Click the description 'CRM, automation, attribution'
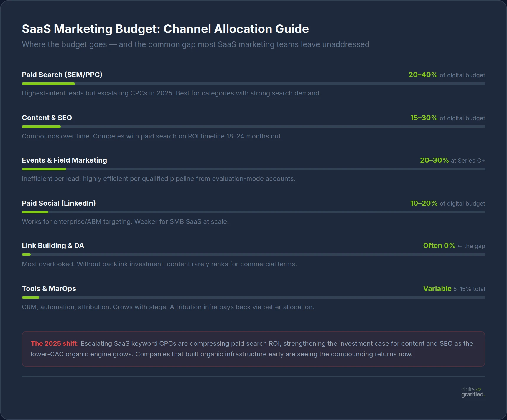507x420 pixels. 168,307
